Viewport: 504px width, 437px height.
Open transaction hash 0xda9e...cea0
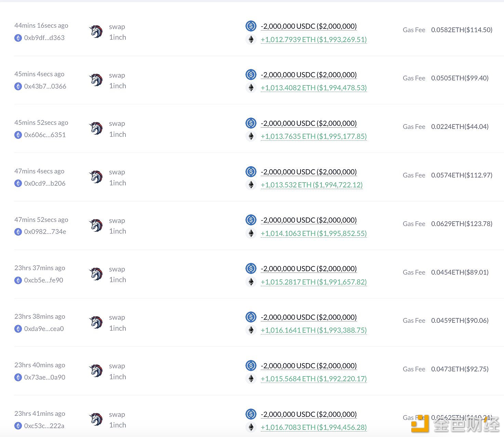click(x=44, y=329)
